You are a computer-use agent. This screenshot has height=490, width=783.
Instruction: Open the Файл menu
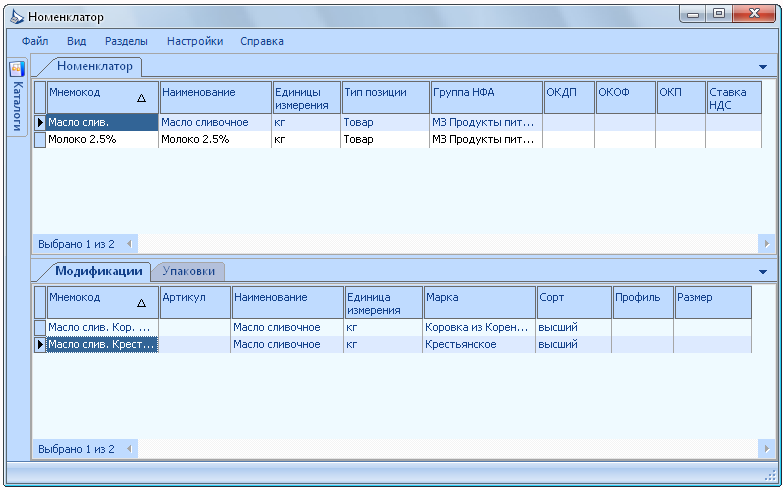(x=35, y=41)
